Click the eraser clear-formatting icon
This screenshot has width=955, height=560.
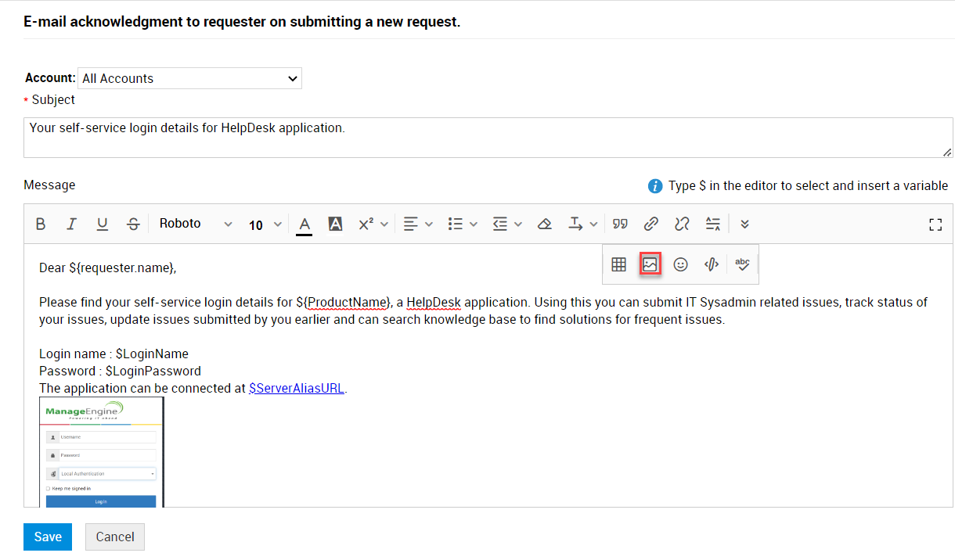[x=545, y=224]
